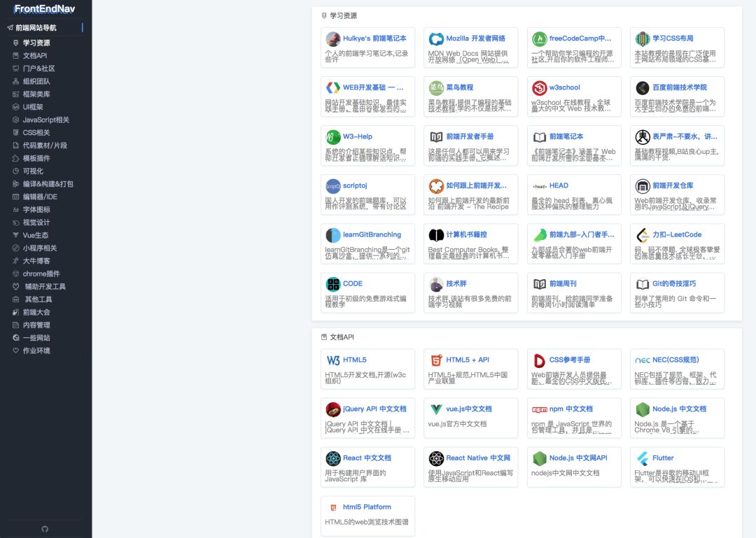Click the Flutter blue logo icon
Image resolution: width=756 pixels, height=538 pixels.
(642, 458)
